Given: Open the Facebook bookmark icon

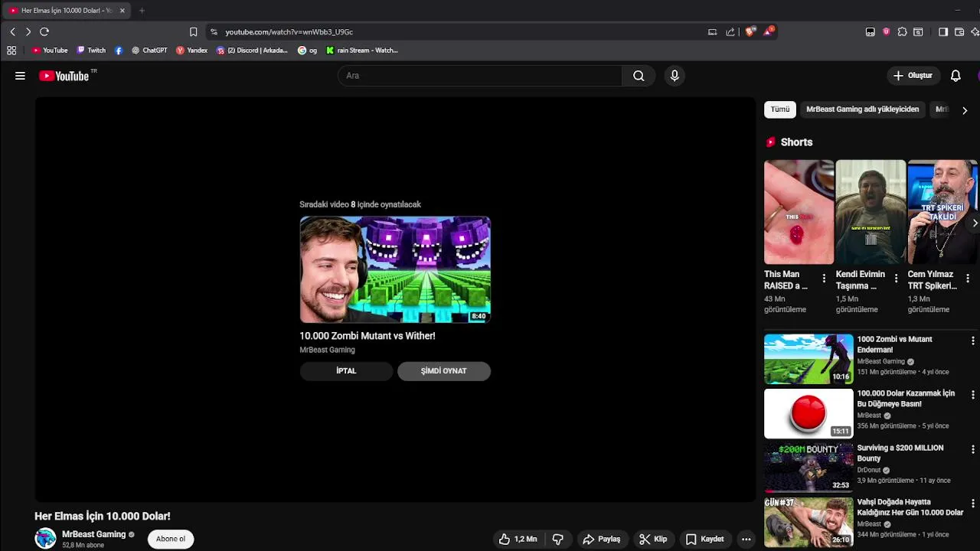Looking at the screenshot, I should (x=118, y=51).
